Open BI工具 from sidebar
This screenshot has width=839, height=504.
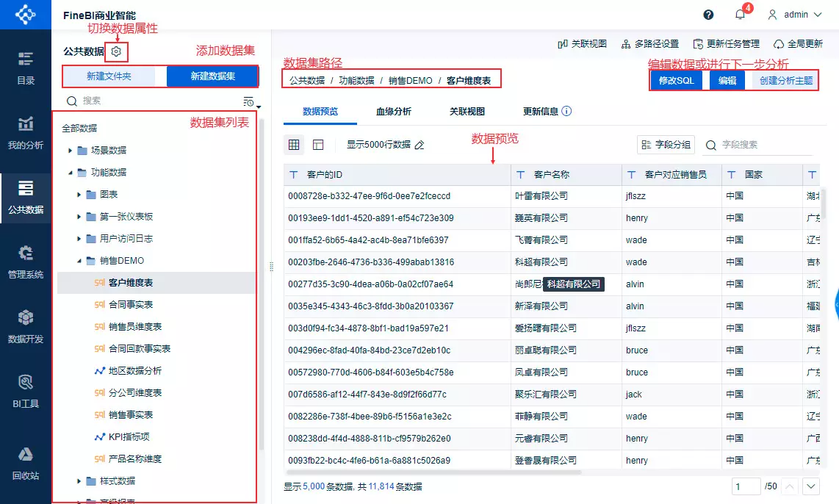[26, 392]
